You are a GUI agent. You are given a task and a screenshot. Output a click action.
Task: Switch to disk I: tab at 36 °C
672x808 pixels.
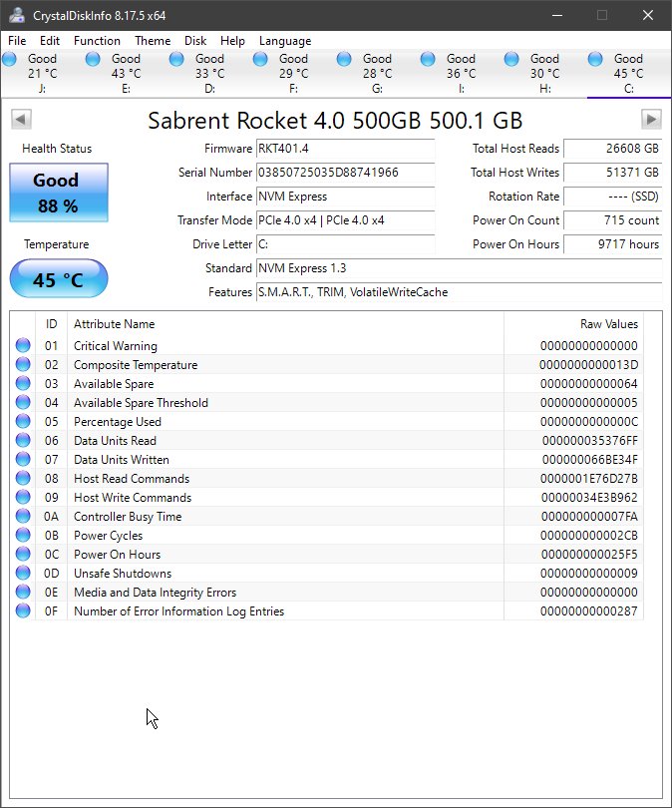pyautogui.click(x=461, y=74)
